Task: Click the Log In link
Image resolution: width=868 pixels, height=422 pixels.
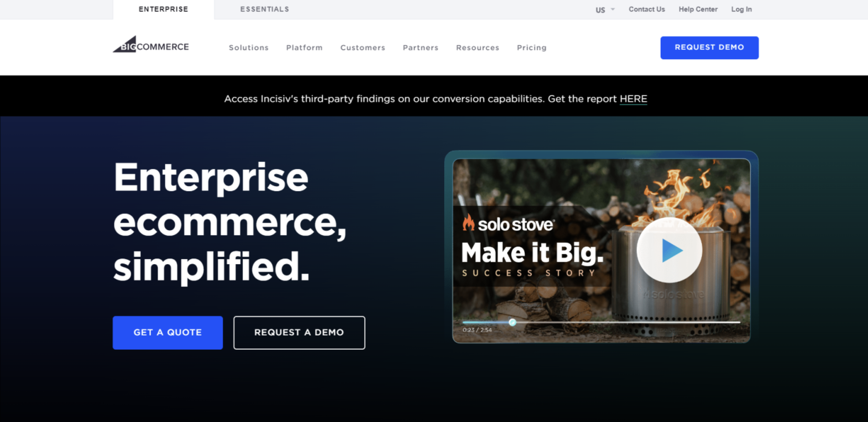Action: point(742,9)
